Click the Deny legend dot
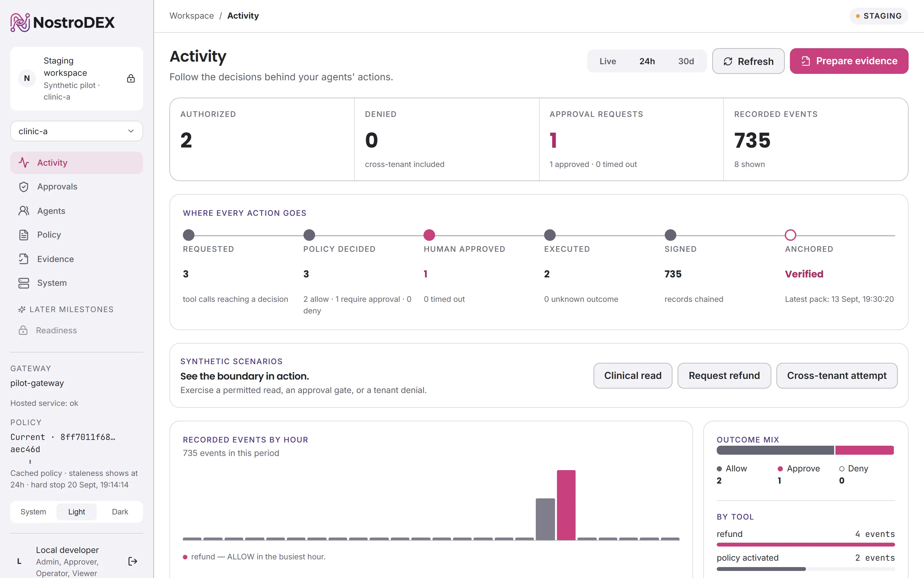The height and width of the screenshot is (578, 924). coord(842,469)
